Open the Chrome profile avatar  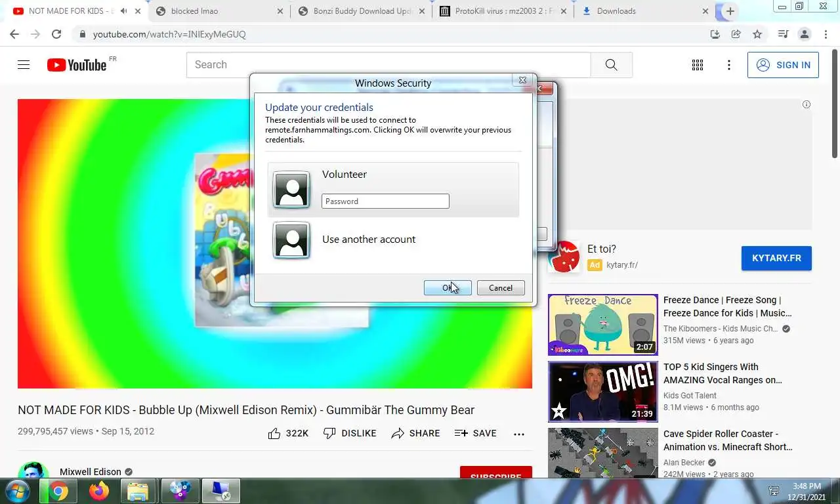805,34
